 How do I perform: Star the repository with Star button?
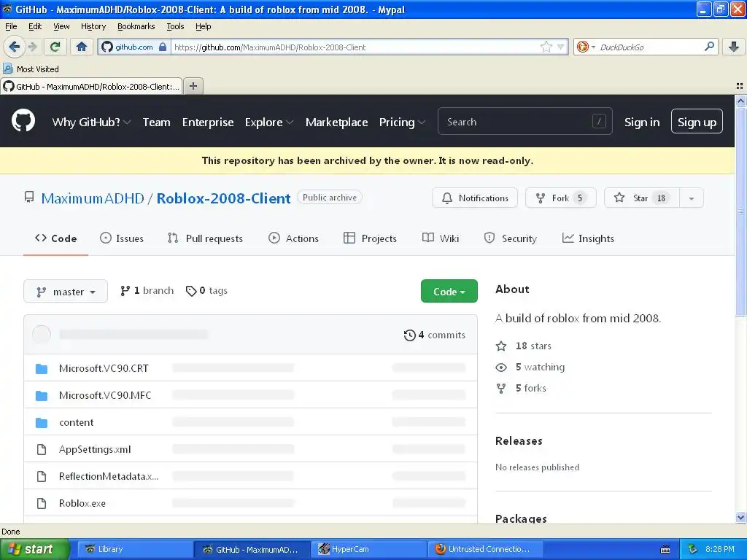pyautogui.click(x=642, y=198)
